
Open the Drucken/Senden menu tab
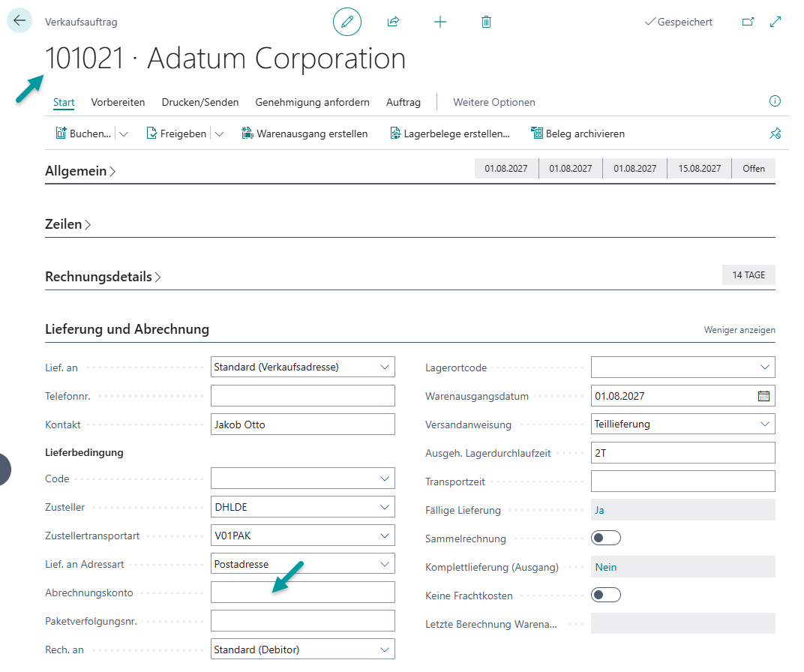click(200, 102)
